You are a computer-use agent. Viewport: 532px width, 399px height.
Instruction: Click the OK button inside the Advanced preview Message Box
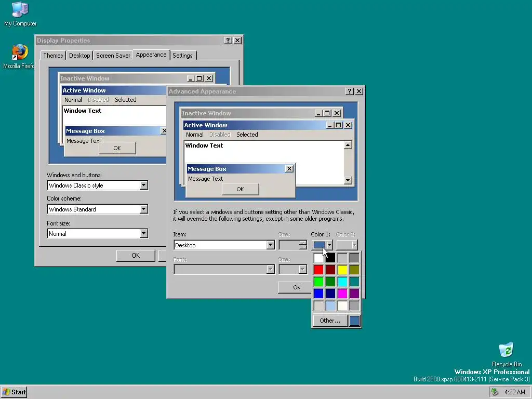240,189
